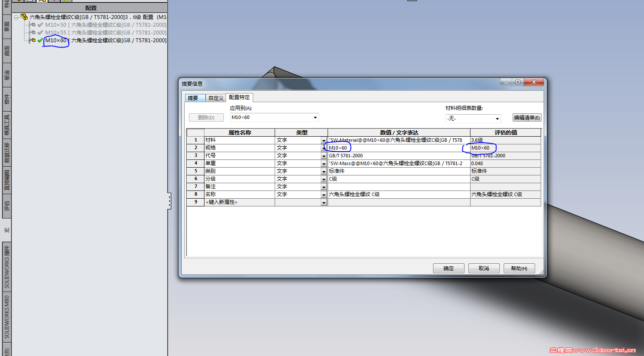Cancel the dialog with 取消
The width and height of the screenshot is (644, 356).
pyautogui.click(x=484, y=269)
